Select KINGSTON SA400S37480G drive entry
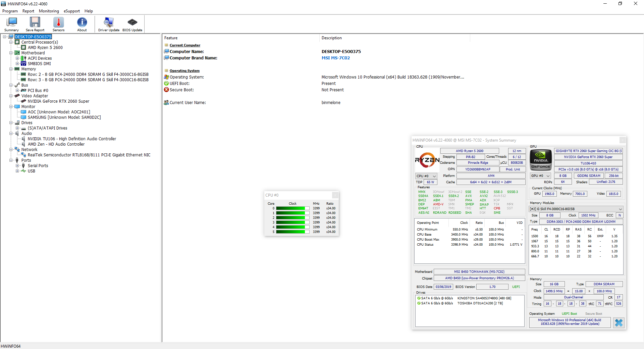Viewport: 644px width, 349px height. 465,298
